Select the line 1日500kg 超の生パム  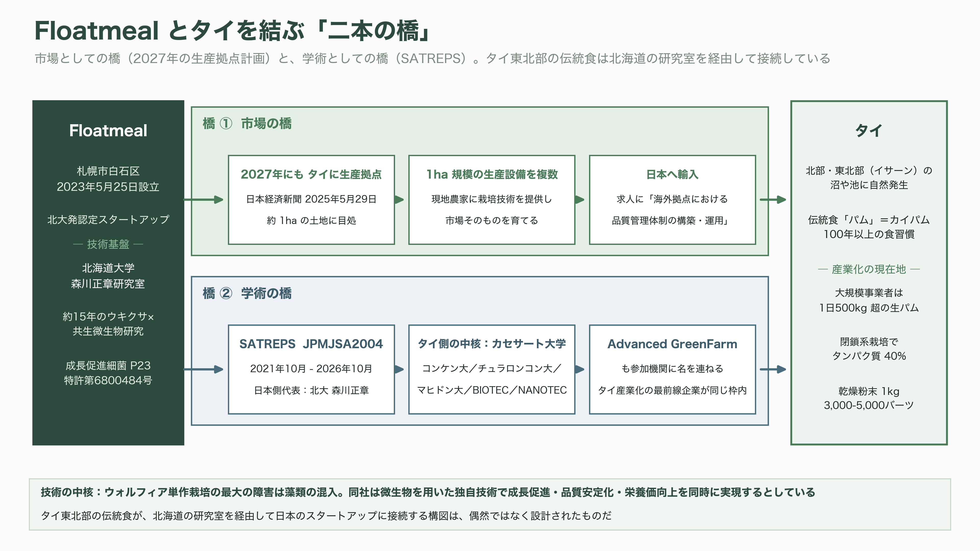coord(869,308)
